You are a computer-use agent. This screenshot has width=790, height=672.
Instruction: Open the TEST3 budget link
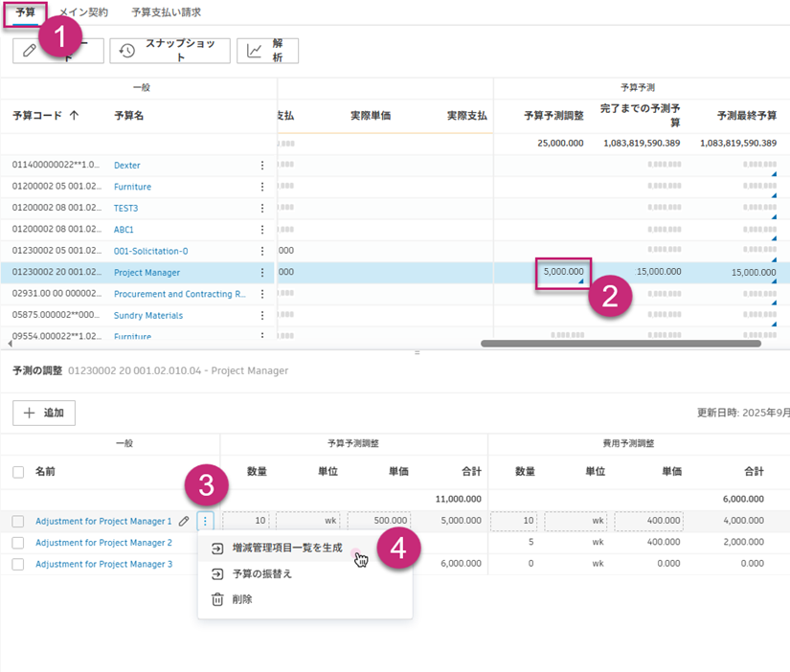click(126, 208)
